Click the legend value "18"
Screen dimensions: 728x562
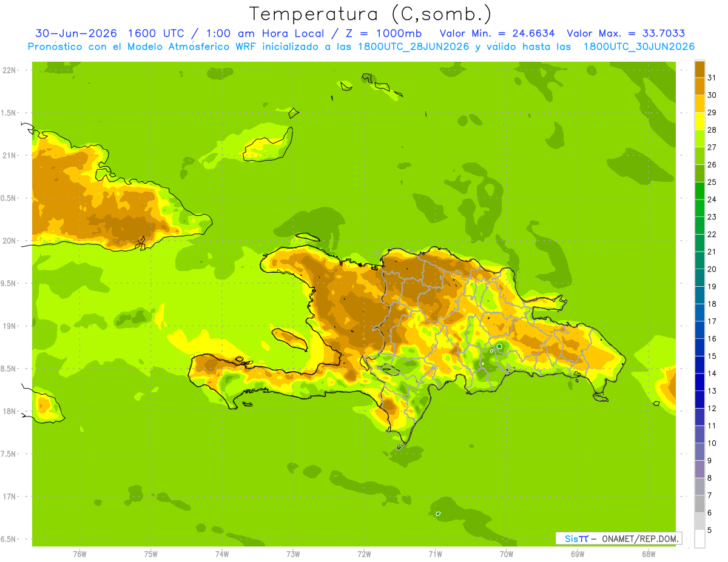click(x=712, y=304)
